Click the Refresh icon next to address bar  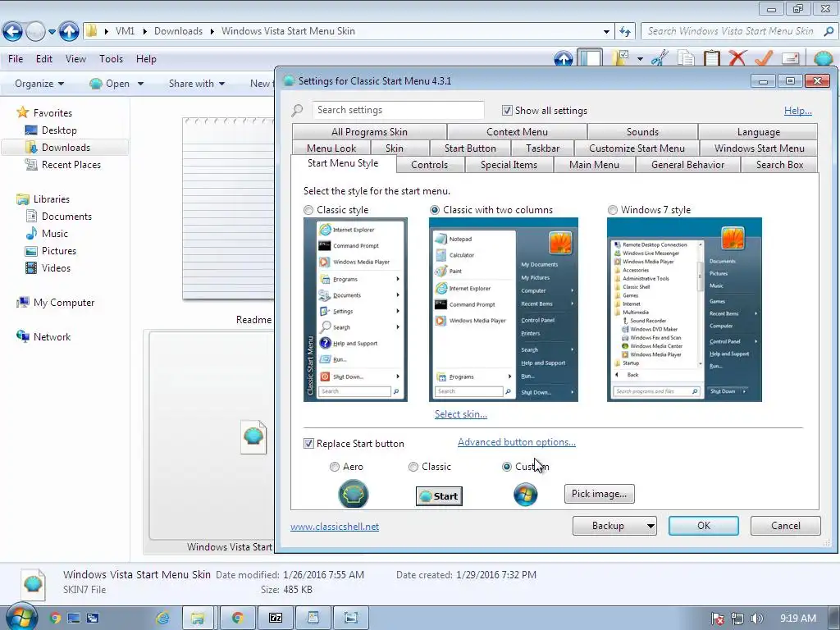point(624,32)
